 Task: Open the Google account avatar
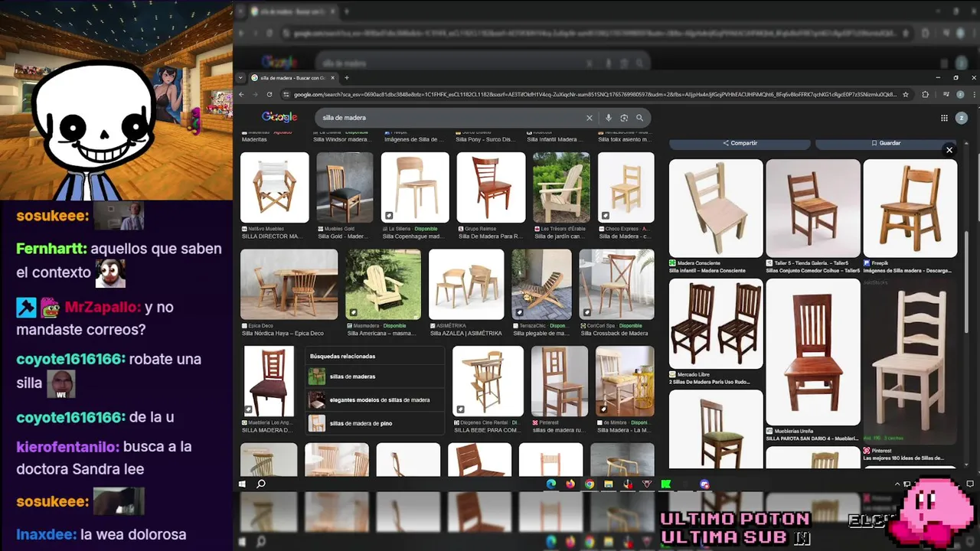pos(962,118)
